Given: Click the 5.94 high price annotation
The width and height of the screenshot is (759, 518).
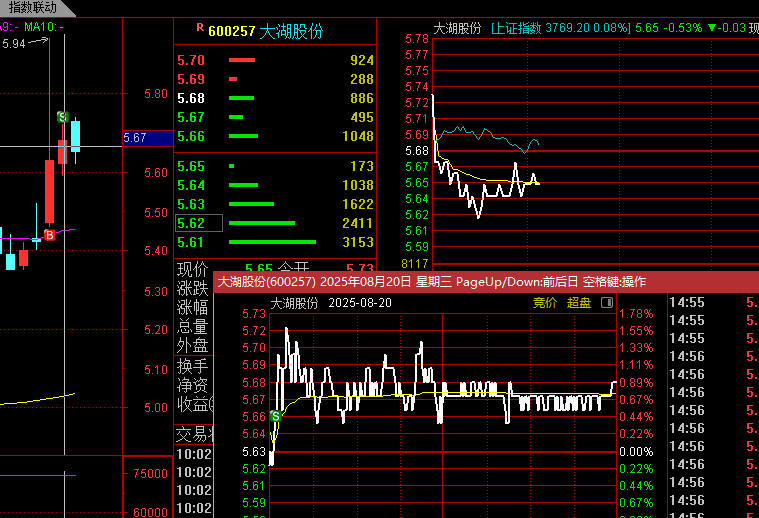Looking at the screenshot, I should click(x=14, y=44).
